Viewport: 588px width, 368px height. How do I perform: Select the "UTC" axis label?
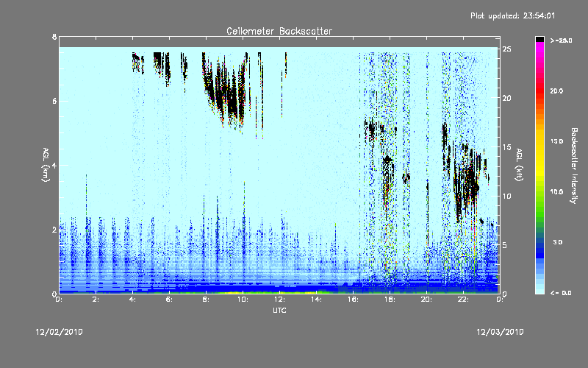[279, 310]
